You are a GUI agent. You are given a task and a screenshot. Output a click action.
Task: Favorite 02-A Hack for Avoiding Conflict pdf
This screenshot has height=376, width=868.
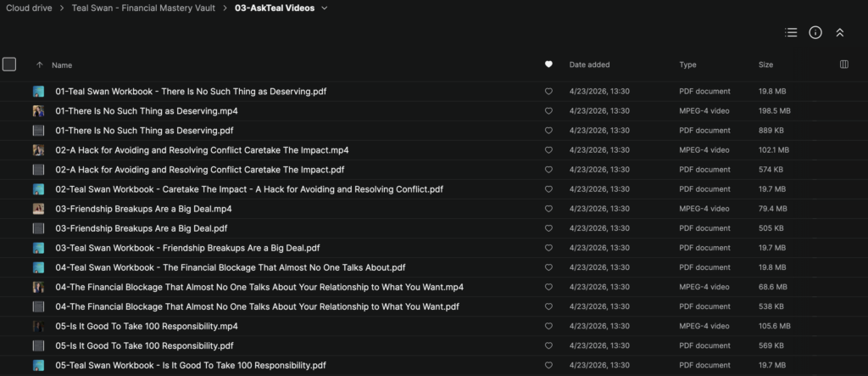pyautogui.click(x=548, y=170)
